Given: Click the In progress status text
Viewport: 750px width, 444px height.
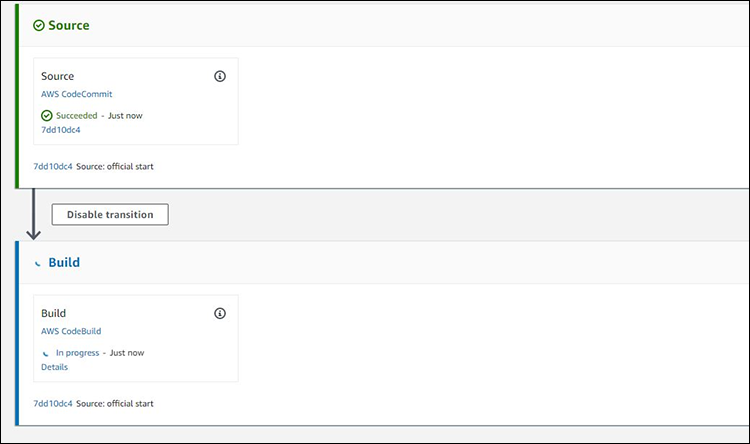Looking at the screenshot, I should point(77,353).
